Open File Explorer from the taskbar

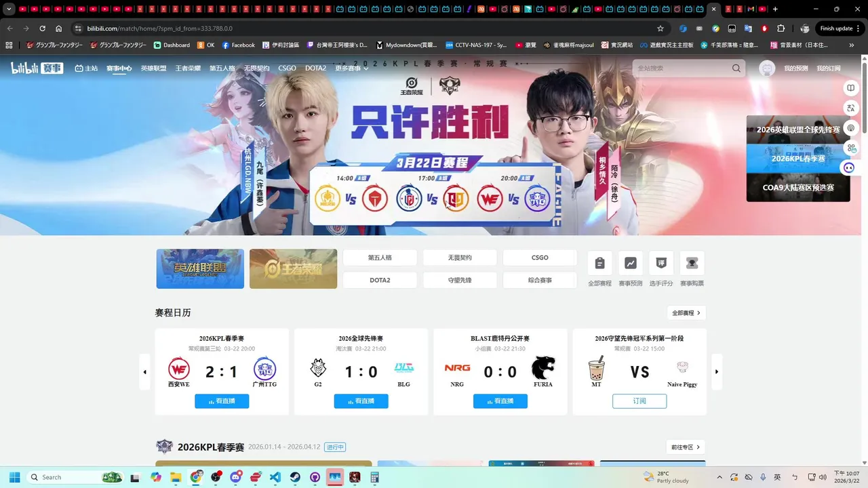(x=176, y=477)
